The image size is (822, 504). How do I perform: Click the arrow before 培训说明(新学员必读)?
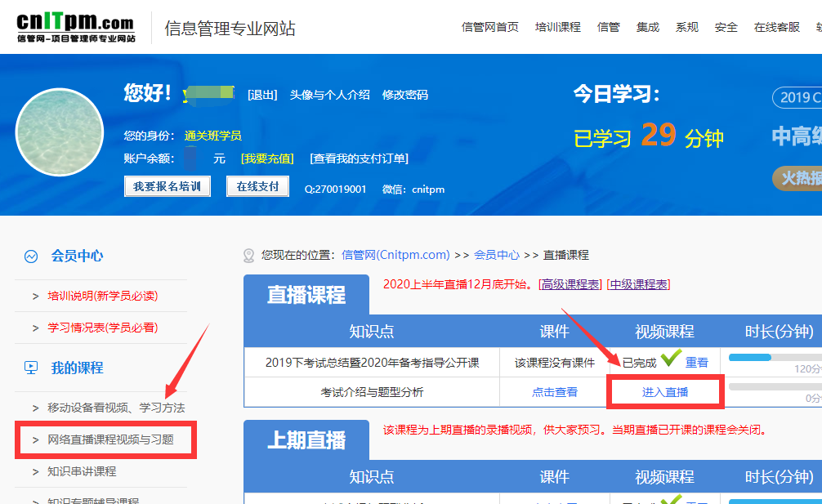35,296
